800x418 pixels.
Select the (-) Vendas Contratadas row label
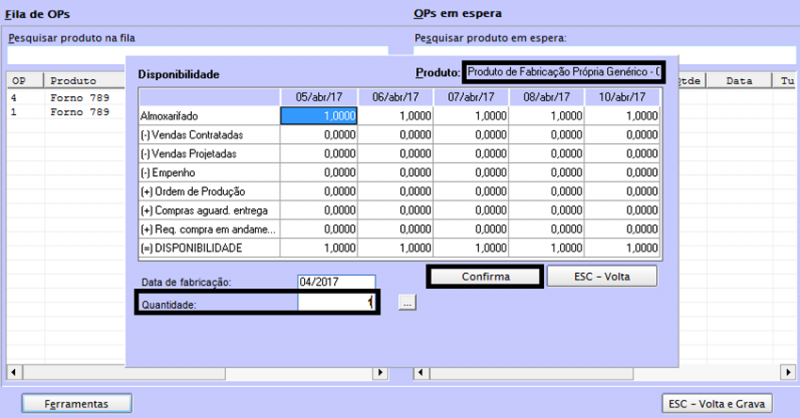click(x=209, y=135)
